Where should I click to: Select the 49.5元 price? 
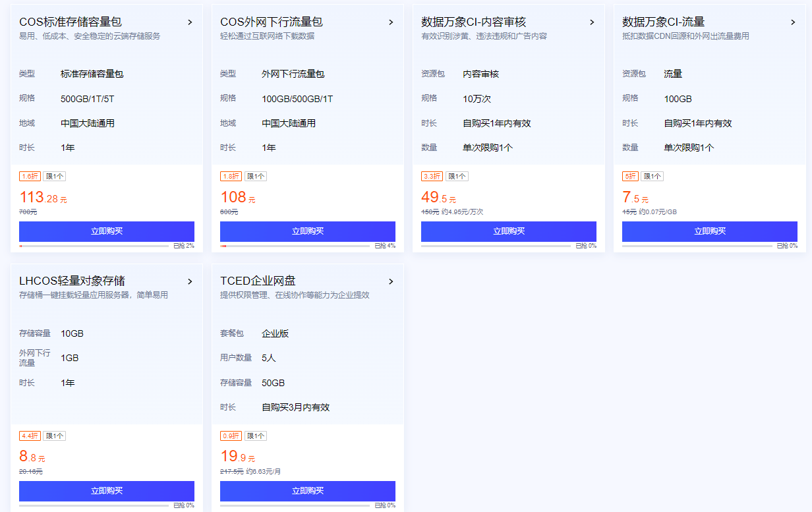(438, 197)
